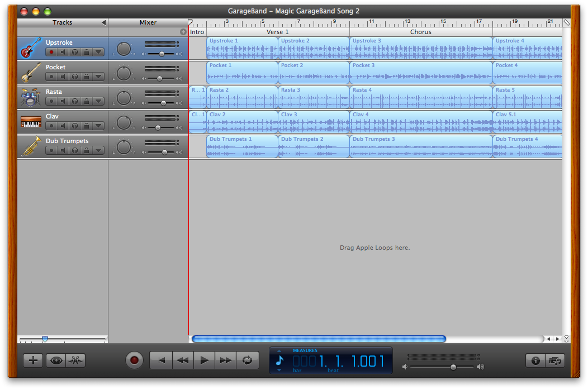Mute the Upstroke track
The width and height of the screenshot is (588, 389).
[x=63, y=52]
